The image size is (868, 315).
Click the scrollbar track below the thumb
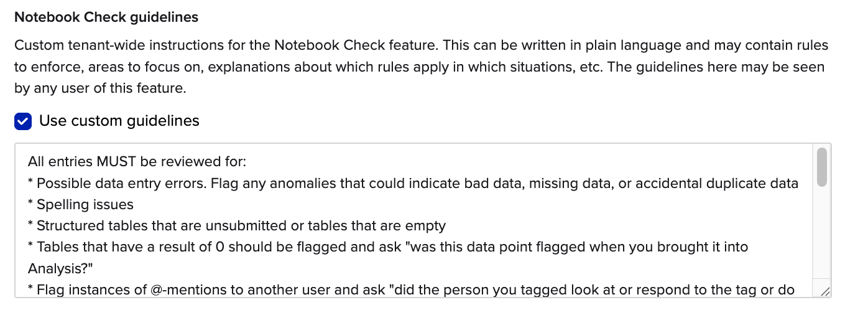pyautogui.click(x=821, y=237)
